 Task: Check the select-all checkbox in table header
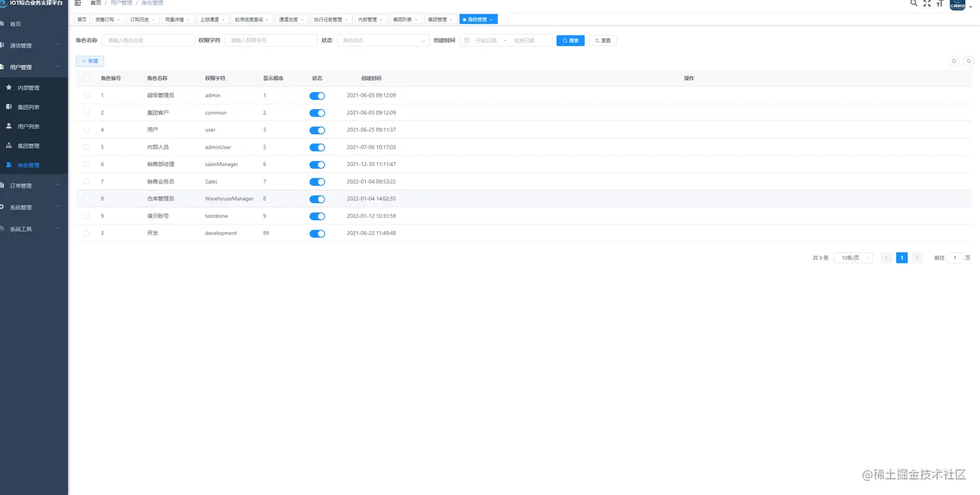tap(86, 78)
